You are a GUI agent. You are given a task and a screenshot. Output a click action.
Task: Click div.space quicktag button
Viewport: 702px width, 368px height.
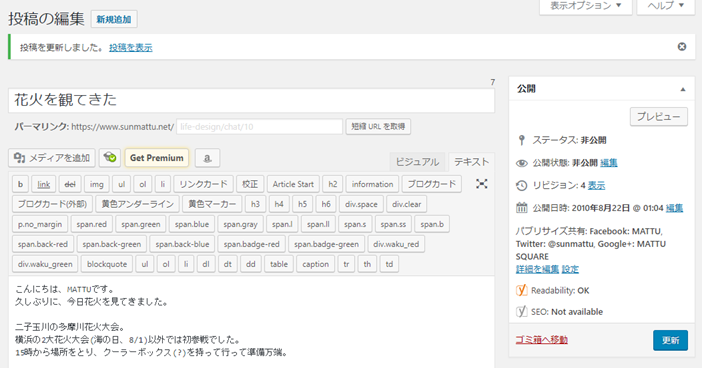pyautogui.click(x=361, y=204)
